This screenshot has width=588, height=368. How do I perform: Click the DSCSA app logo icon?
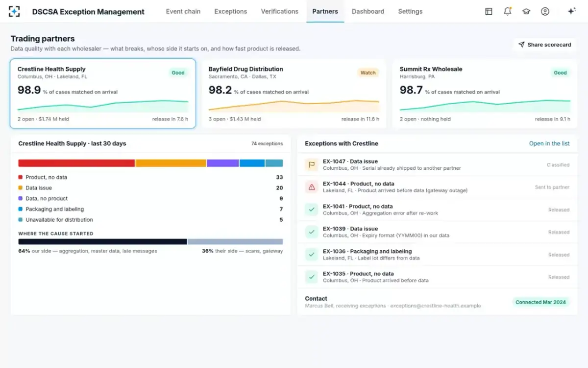[x=14, y=11]
